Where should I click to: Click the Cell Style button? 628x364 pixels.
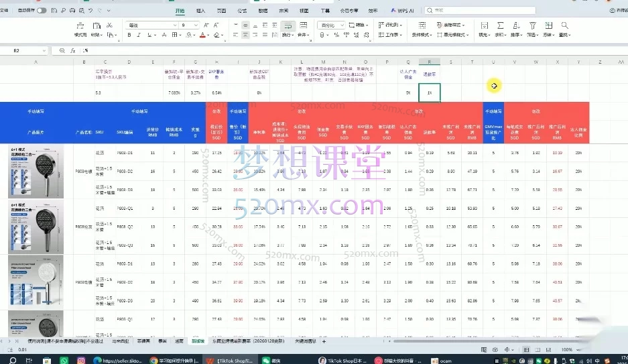[x=453, y=36]
